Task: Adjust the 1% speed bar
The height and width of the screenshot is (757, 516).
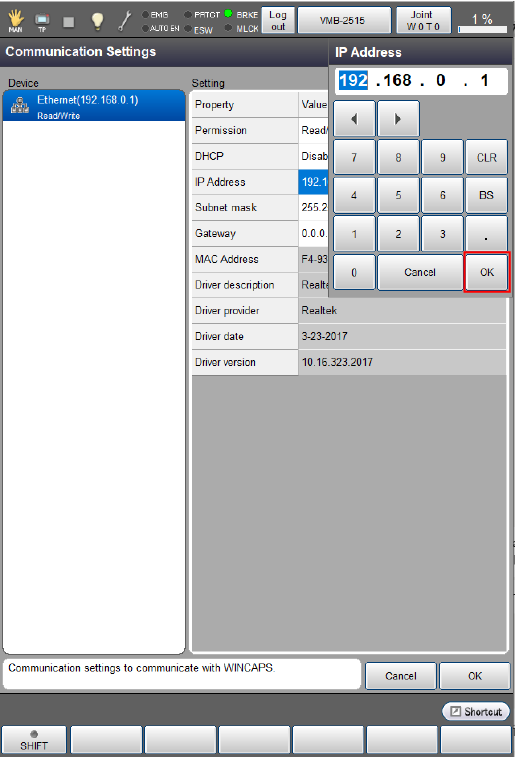Action: (x=482, y=29)
